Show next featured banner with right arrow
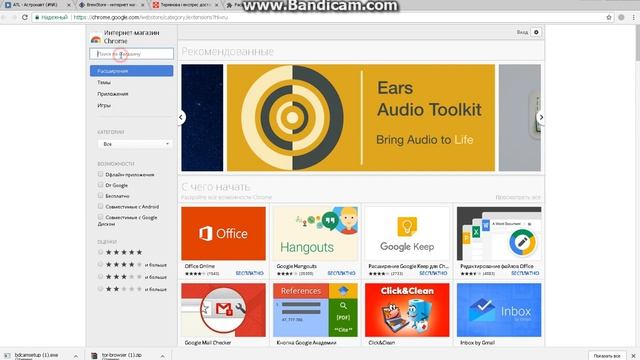This screenshot has width=640, height=360. pyautogui.click(x=541, y=118)
